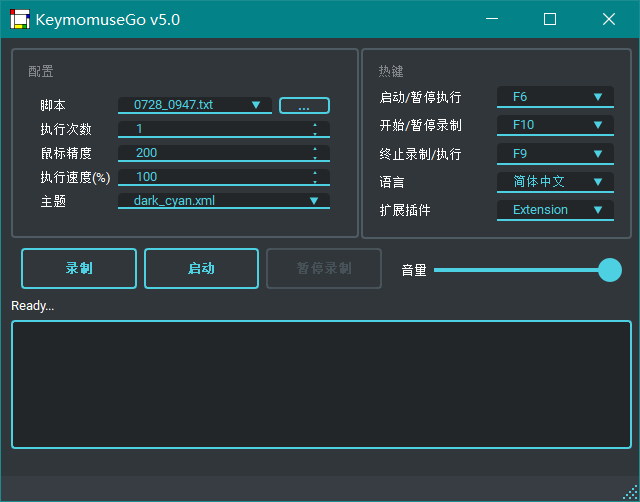Click the 热键 group title
Viewport: 640px width, 502px height.
click(x=391, y=71)
